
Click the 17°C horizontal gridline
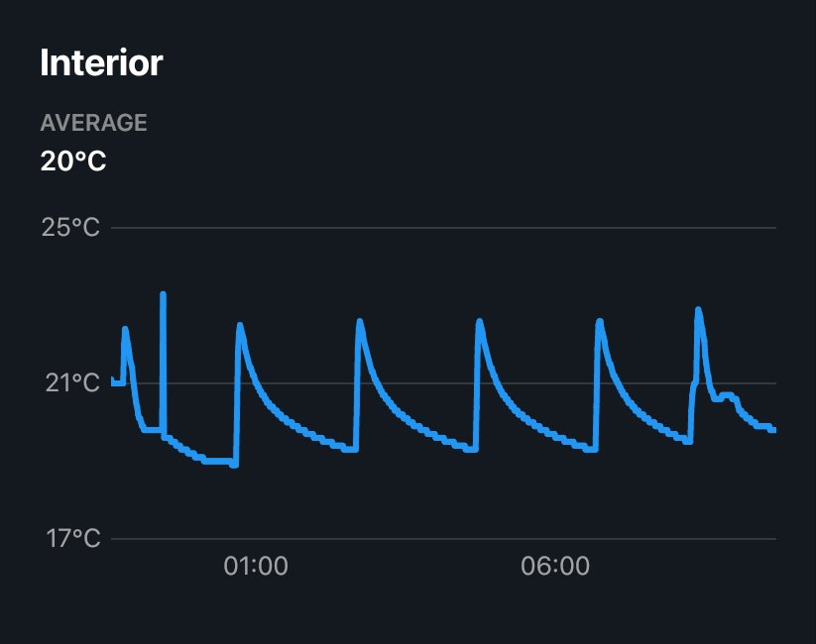pos(443,539)
